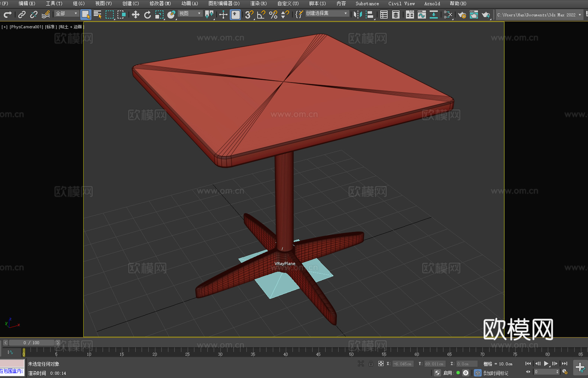Toggle the Selection Lock padlock

371,364
